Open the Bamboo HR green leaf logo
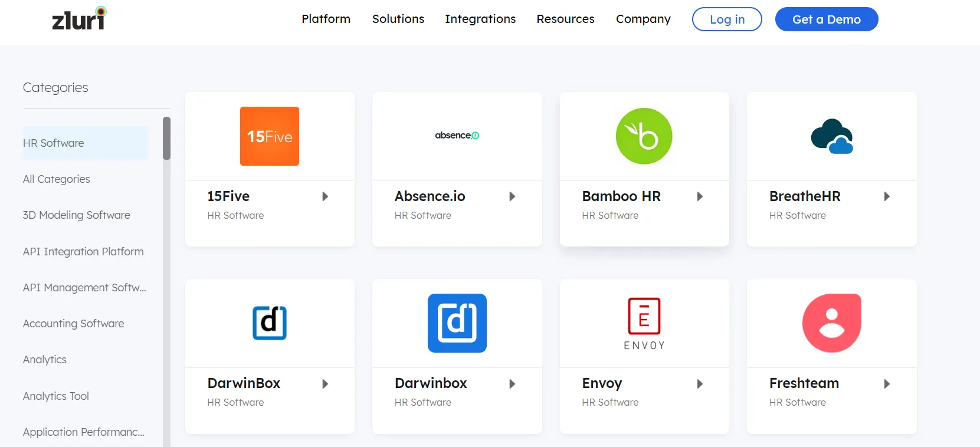 tap(644, 136)
